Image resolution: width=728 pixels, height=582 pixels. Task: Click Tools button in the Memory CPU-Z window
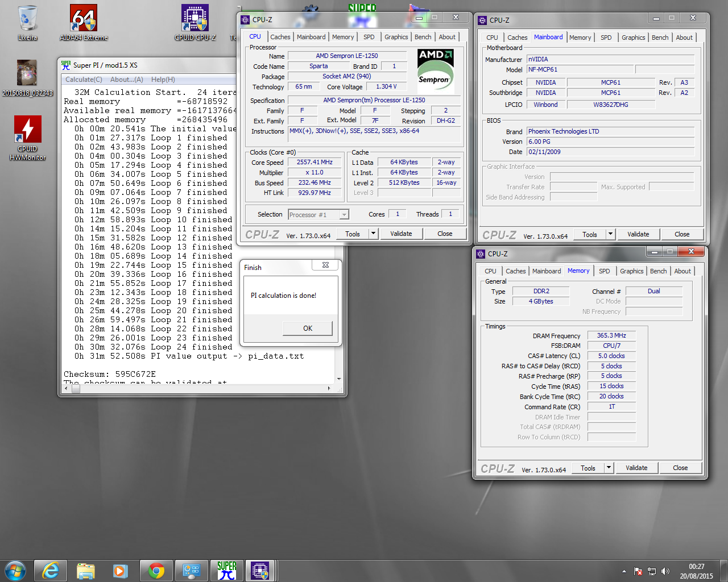click(x=588, y=468)
